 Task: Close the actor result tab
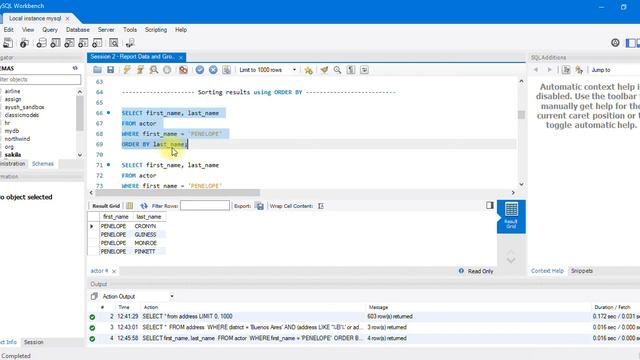(114, 271)
